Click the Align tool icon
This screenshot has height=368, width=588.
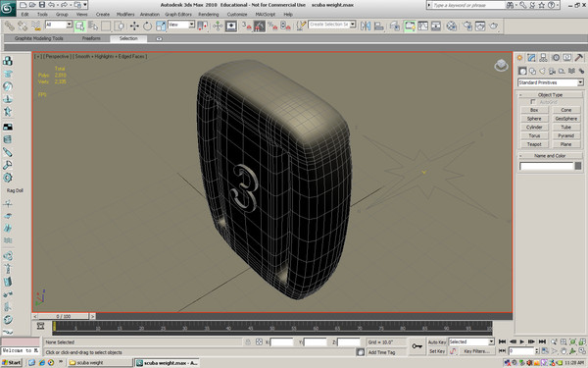pos(379,26)
